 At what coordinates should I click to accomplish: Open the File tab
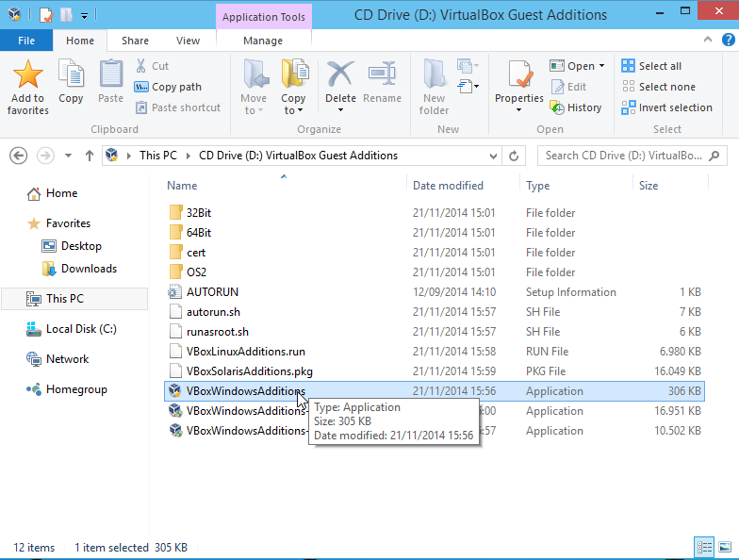point(26,41)
